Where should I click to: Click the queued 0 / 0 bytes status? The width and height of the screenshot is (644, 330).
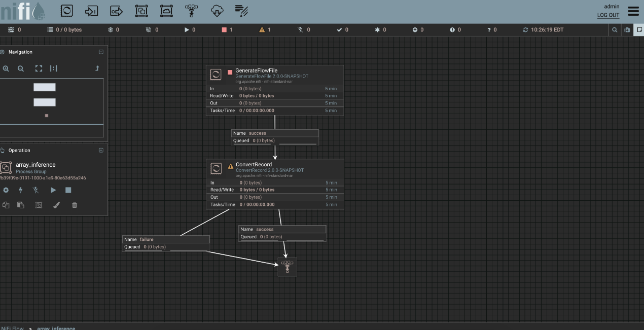(64, 30)
